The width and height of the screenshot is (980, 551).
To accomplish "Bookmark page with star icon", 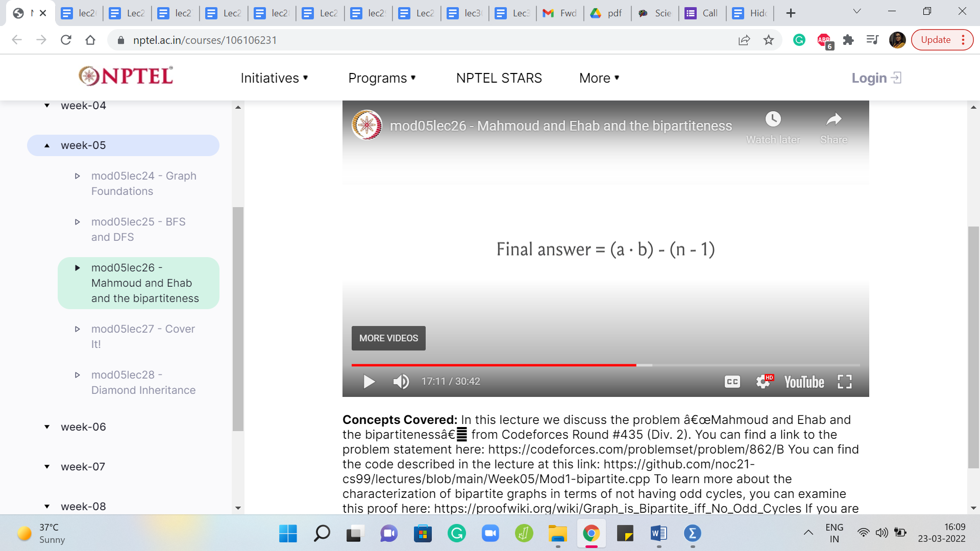I will (x=769, y=40).
